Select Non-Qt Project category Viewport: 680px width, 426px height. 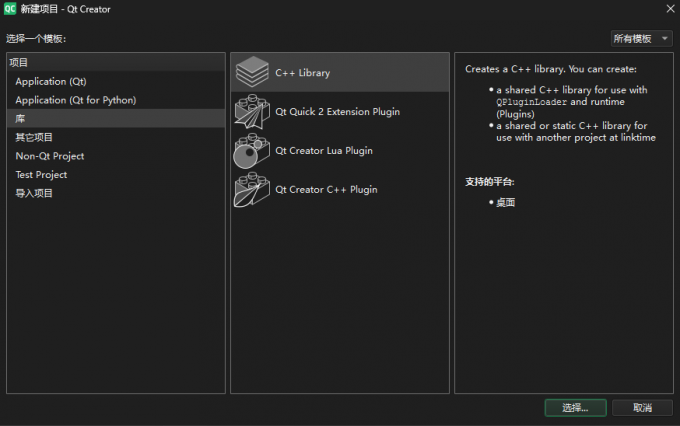pyautogui.click(x=50, y=156)
